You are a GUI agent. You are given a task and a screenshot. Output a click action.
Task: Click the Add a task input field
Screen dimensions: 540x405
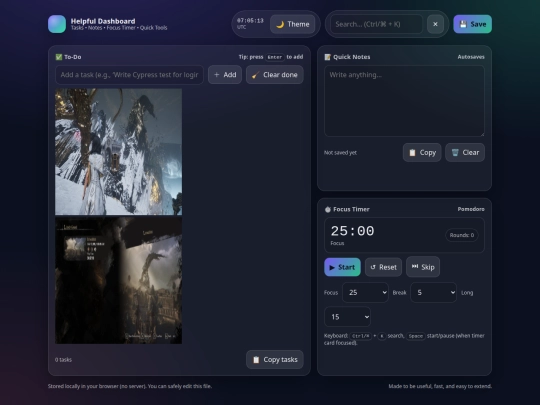point(129,75)
